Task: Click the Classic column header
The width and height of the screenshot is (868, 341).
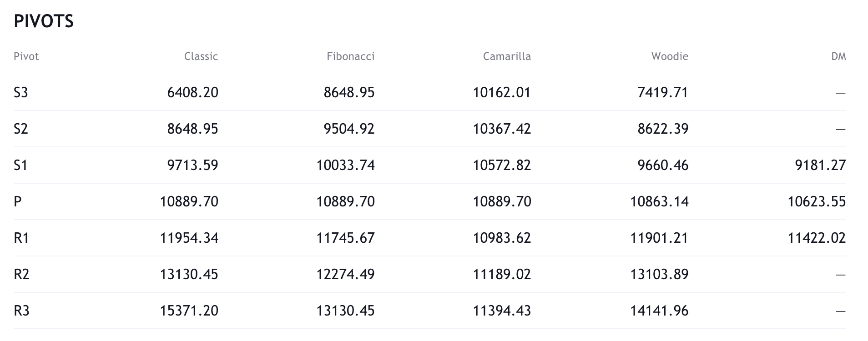Action: [x=201, y=56]
